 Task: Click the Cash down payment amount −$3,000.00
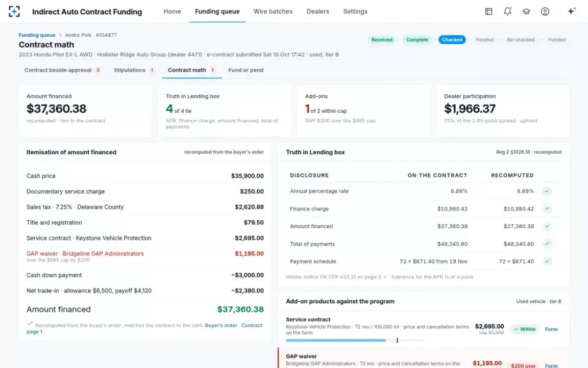[247, 275]
